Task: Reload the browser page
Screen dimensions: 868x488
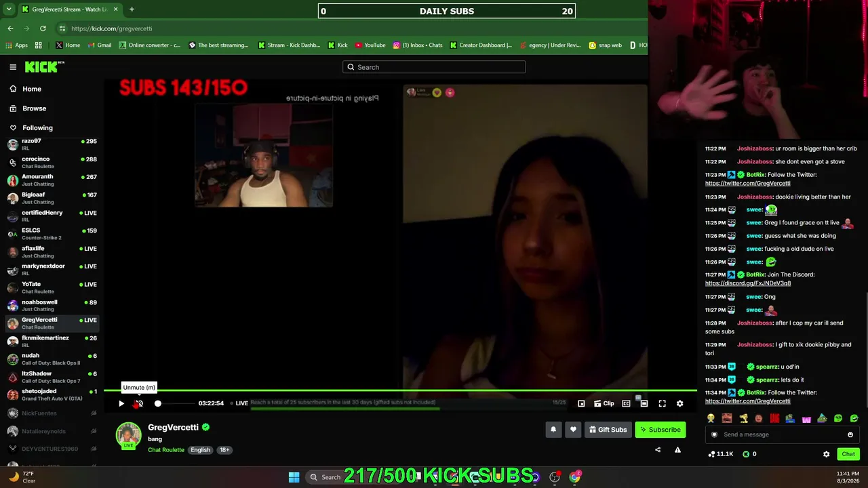Action: (x=43, y=28)
